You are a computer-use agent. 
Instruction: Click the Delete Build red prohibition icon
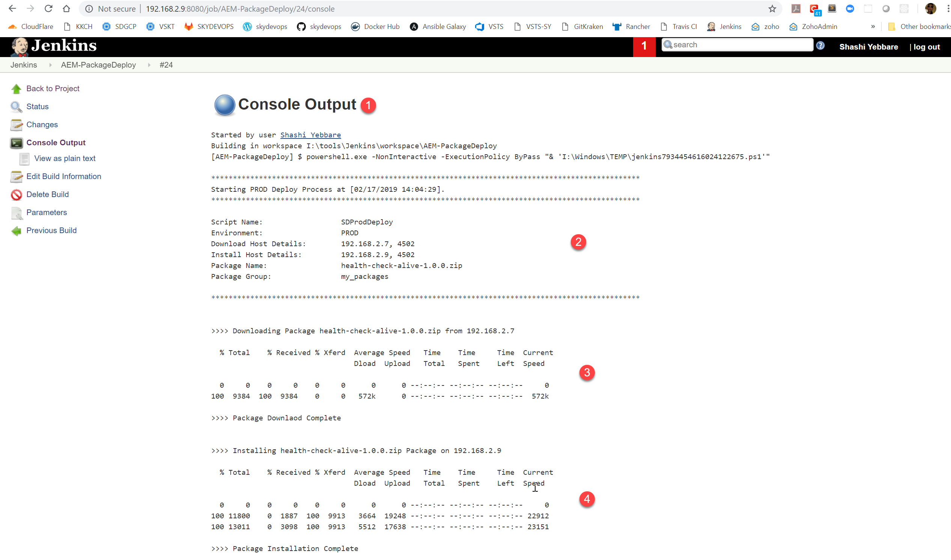[16, 195]
